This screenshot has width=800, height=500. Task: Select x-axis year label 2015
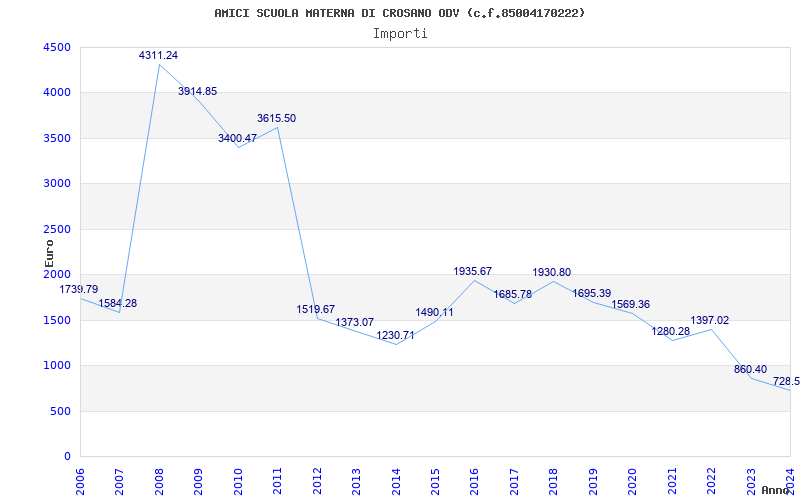(x=435, y=481)
